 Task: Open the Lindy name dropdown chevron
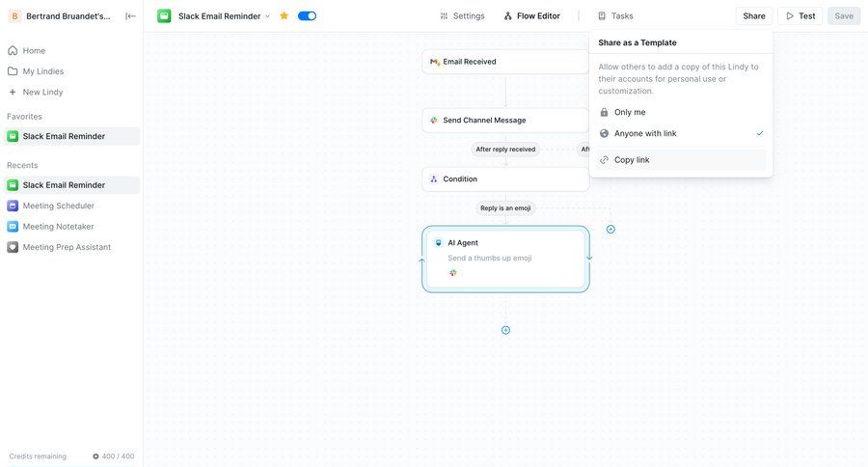267,16
